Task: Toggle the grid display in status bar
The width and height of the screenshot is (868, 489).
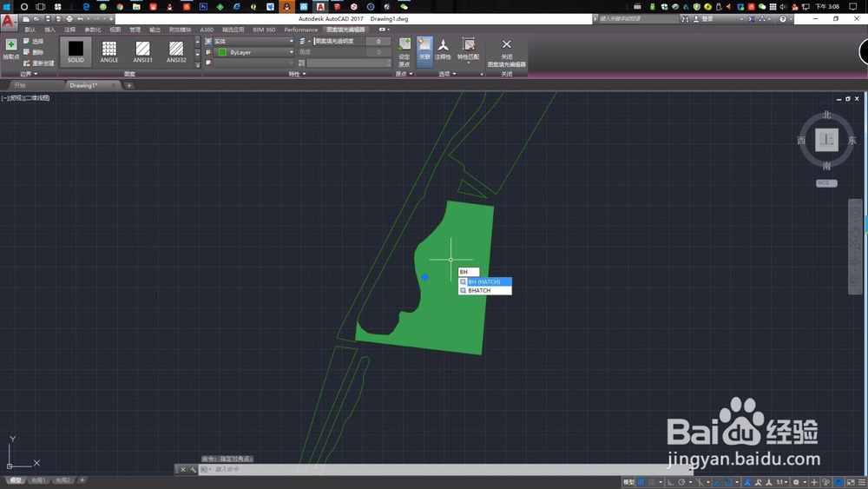Action: [641, 482]
